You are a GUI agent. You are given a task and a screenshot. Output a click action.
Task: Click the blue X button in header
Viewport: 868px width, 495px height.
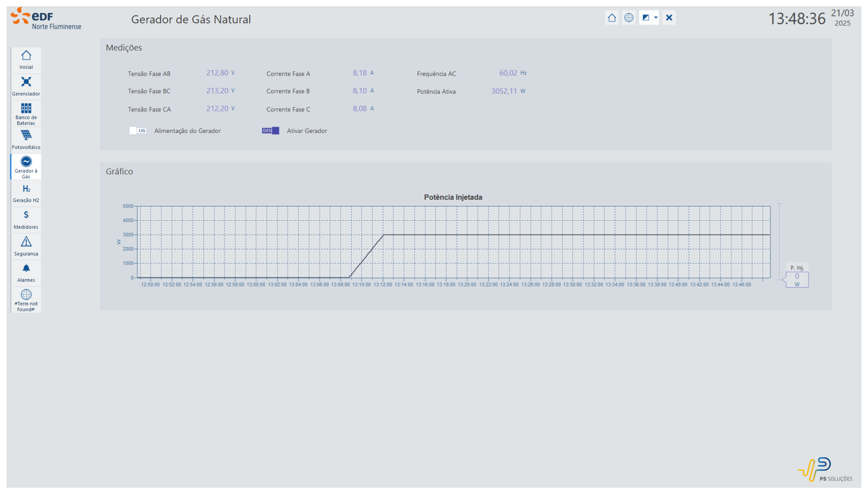point(669,18)
